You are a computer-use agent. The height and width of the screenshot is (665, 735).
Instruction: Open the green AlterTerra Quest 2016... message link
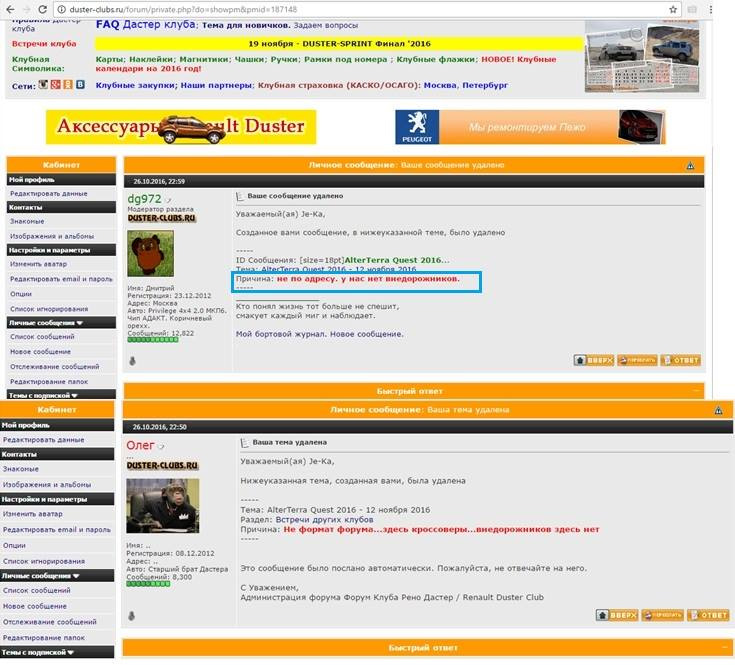click(x=397, y=260)
